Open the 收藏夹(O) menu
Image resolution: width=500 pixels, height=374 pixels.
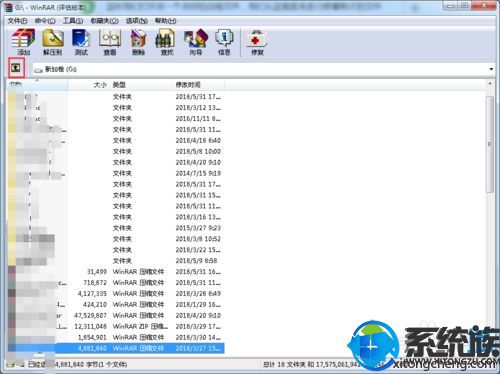[x=104, y=21]
